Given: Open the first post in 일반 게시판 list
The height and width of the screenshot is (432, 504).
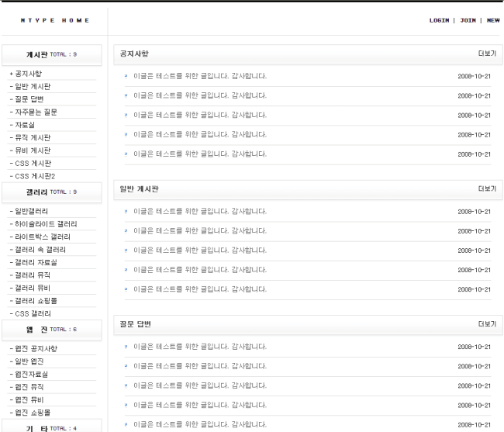Looking at the screenshot, I should click(200, 211).
